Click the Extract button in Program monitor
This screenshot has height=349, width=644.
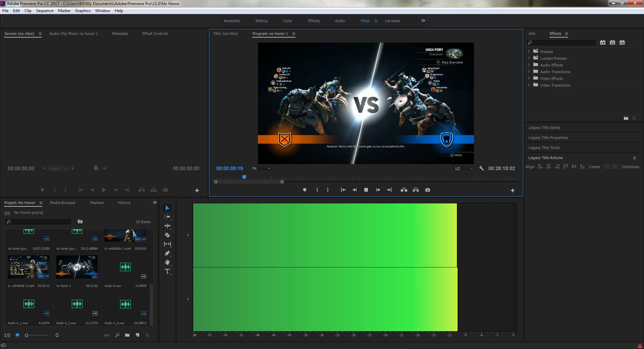point(416,190)
